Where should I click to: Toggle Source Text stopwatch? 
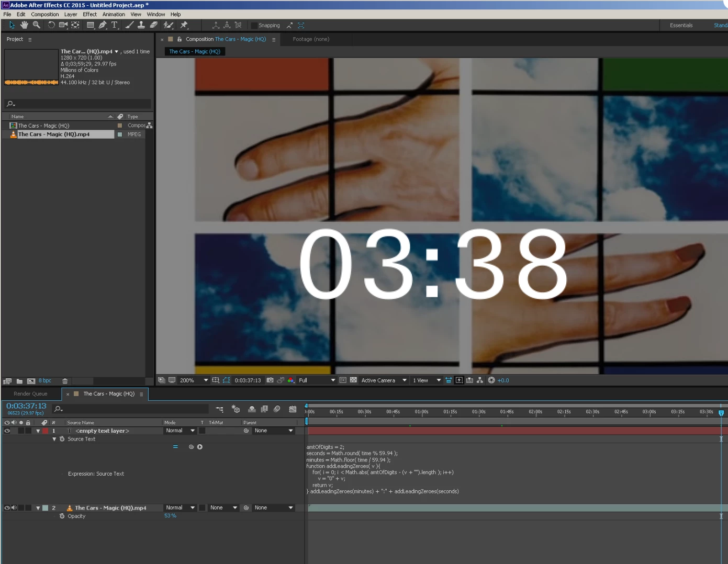pyautogui.click(x=62, y=439)
